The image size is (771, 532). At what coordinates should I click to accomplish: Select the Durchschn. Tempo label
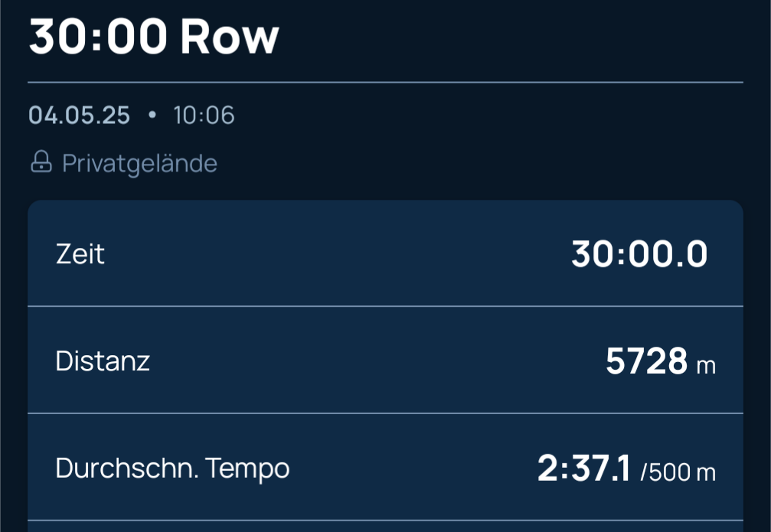coord(172,468)
